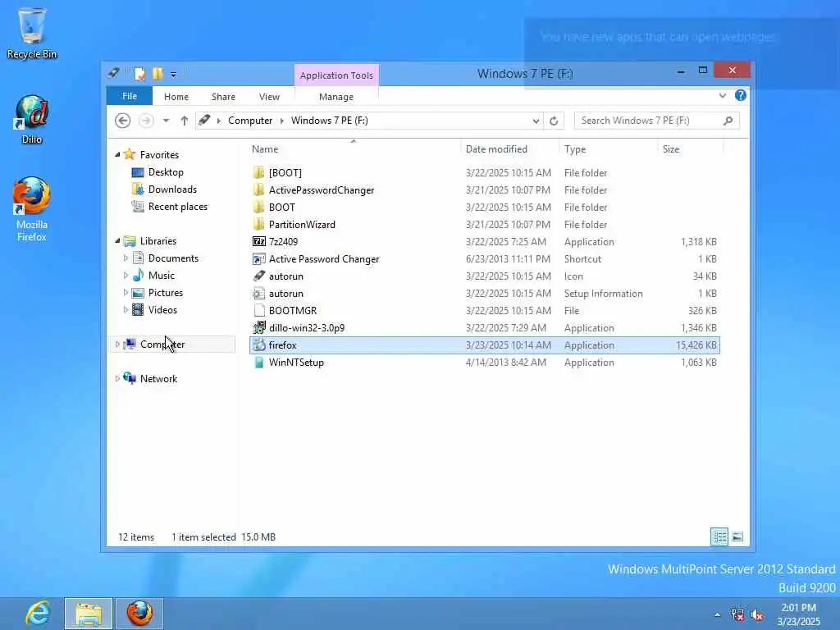The height and width of the screenshot is (630, 840).
Task: Open the address bar history dropdown
Action: point(536,121)
